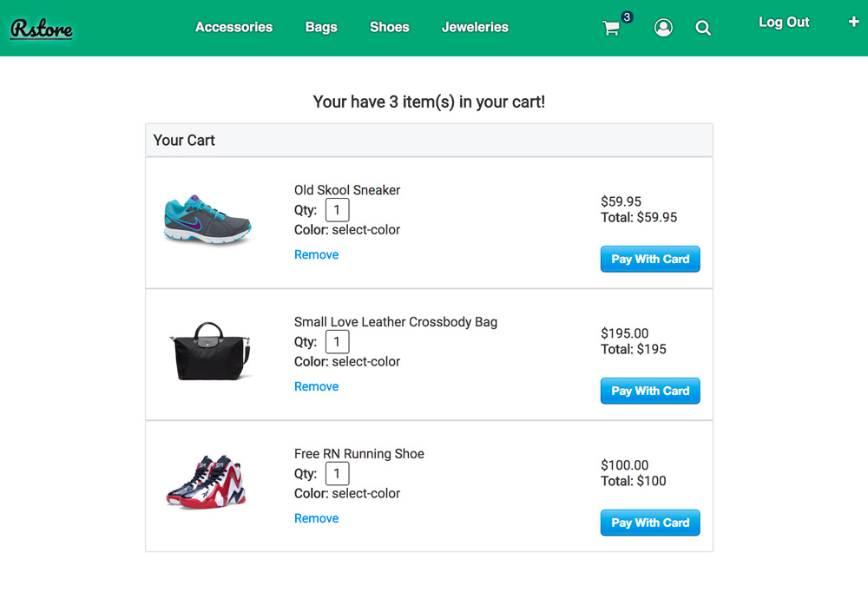Click the plus icon in header
Image resolution: width=868 pixels, height=599 pixels.
(x=853, y=23)
